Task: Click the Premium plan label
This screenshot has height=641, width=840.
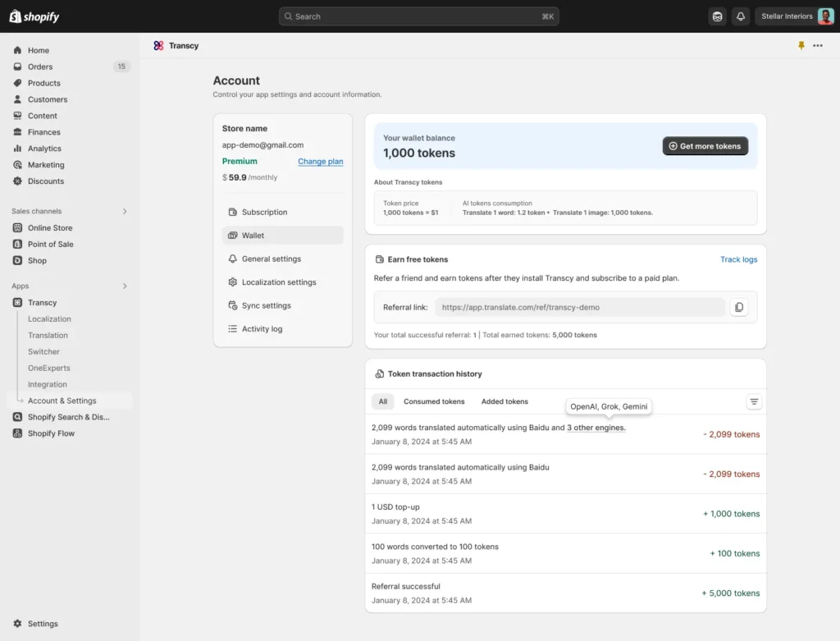Action: [240, 162]
